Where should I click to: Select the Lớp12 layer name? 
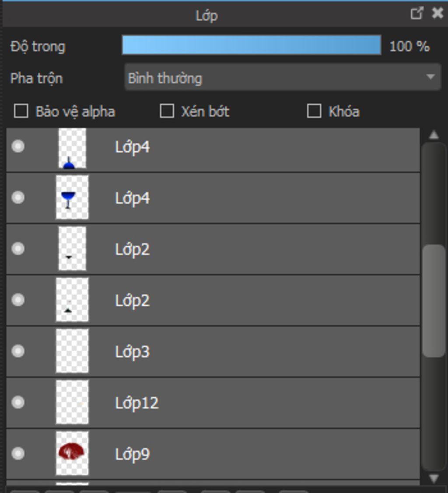click(x=136, y=403)
